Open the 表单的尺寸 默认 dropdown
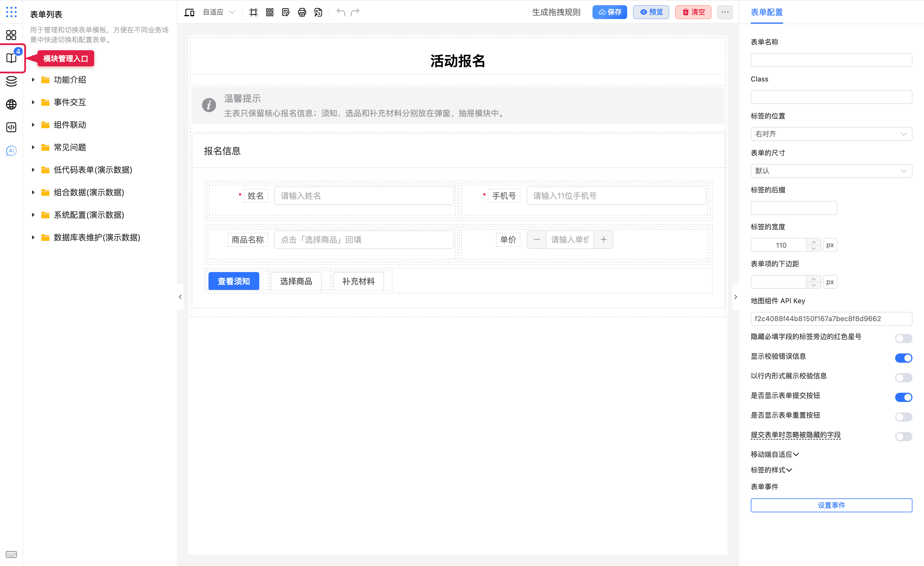 pyautogui.click(x=831, y=171)
